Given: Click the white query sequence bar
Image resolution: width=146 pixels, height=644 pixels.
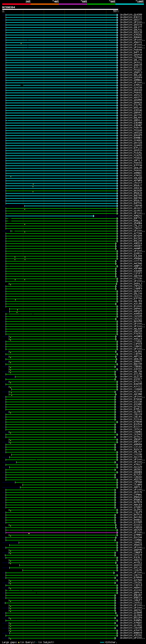Looking at the screenshot, I should click(60, 9).
